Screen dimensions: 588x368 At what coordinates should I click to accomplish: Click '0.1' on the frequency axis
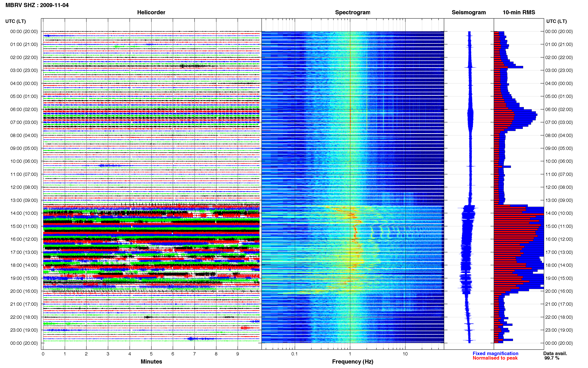tap(295, 354)
